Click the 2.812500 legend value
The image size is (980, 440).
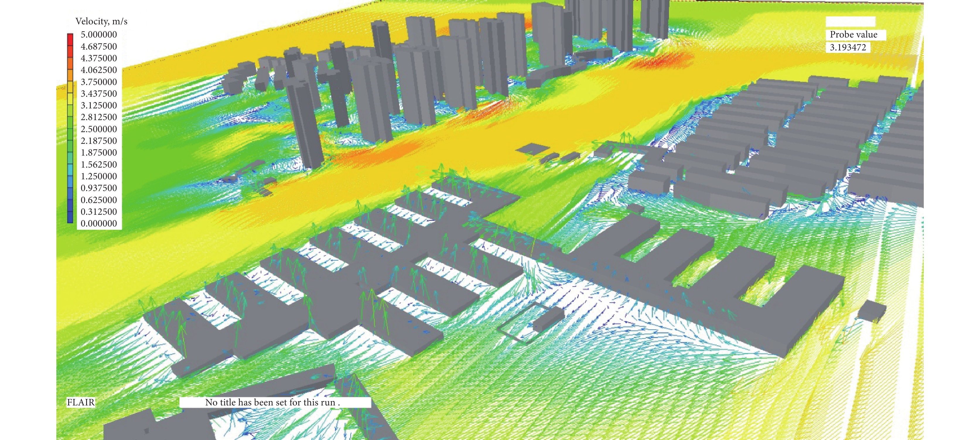[98, 117]
